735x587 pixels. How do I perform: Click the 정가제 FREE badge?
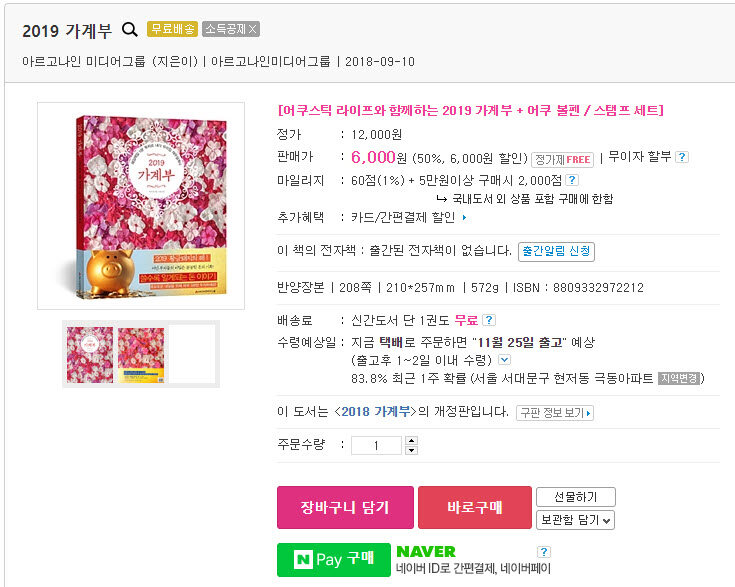click(x=562, y=159)
